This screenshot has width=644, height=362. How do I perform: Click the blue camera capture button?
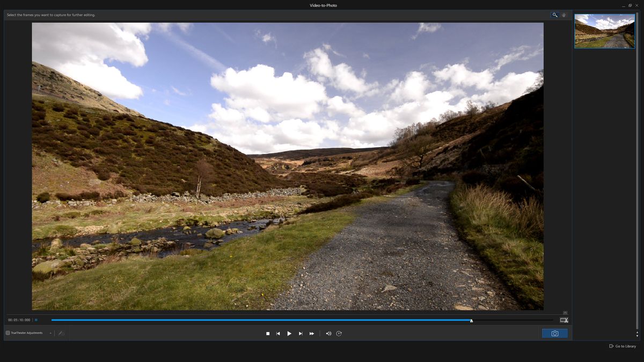555,333
